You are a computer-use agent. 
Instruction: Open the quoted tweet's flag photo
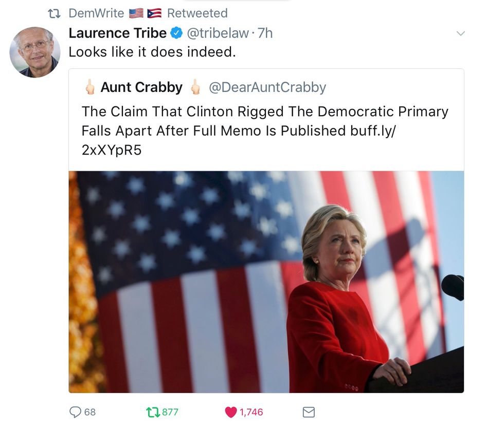(266, 282)
